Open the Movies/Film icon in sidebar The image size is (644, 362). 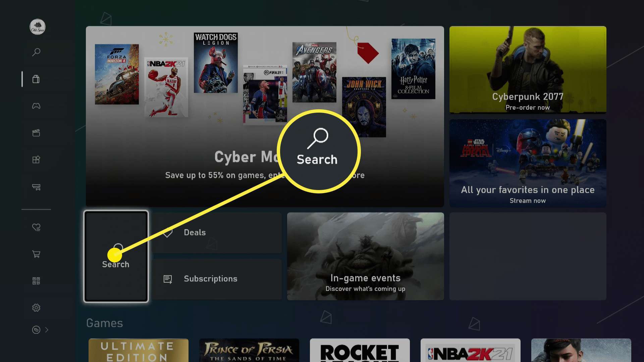[36, 133]
